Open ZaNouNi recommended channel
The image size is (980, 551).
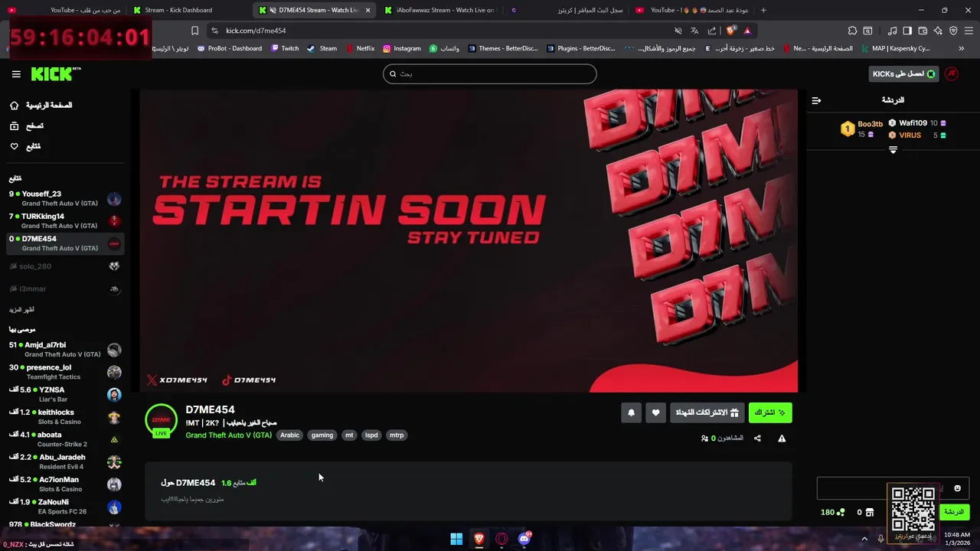pyautogui.click(x=65, y=507)
